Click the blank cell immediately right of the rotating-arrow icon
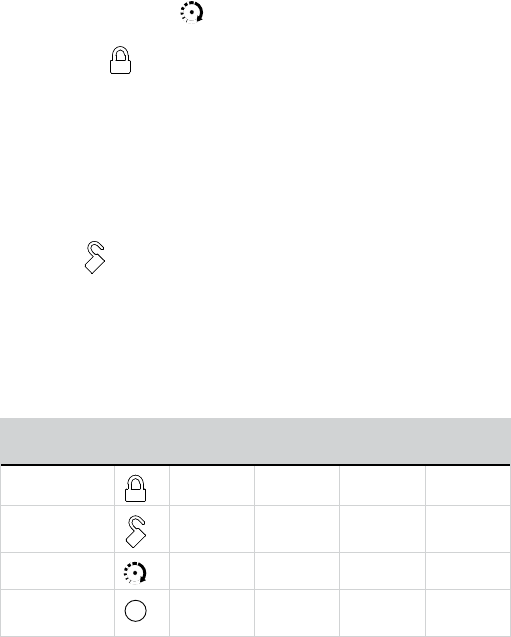The image size is (511, 637). (212, 571)
